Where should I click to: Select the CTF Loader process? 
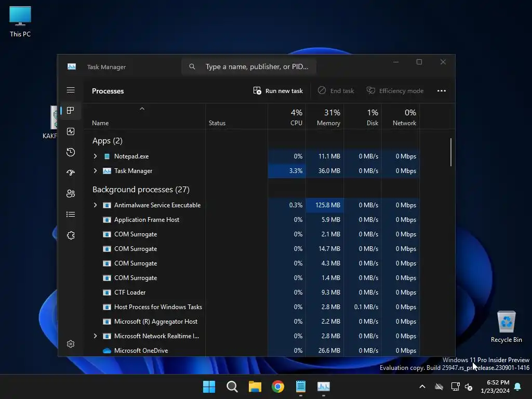(252, 292)
